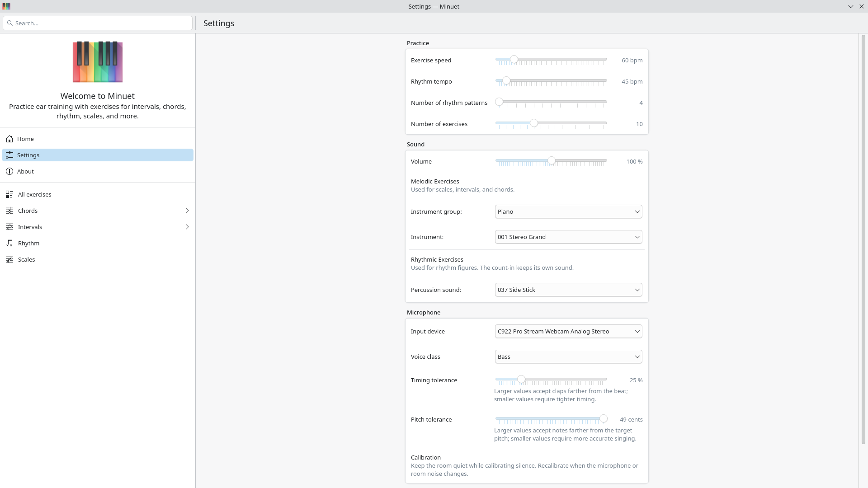Click the Rhythm music note icon
The width and height of the screenshot is (868, 488).
9,243
